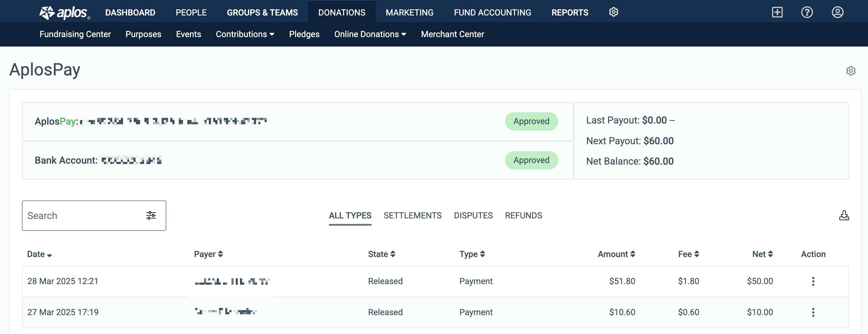Open action menu for 28 Mar 2025 payment

(x=813, y=281)
